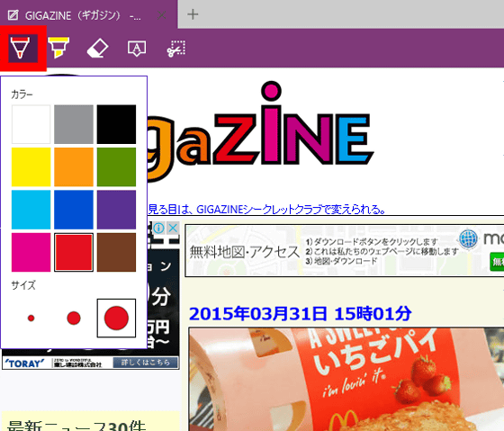Open a new tab with plus icon
Viewport: 504px width, 431px height.
pyautogui.click(x=193, y=14)
